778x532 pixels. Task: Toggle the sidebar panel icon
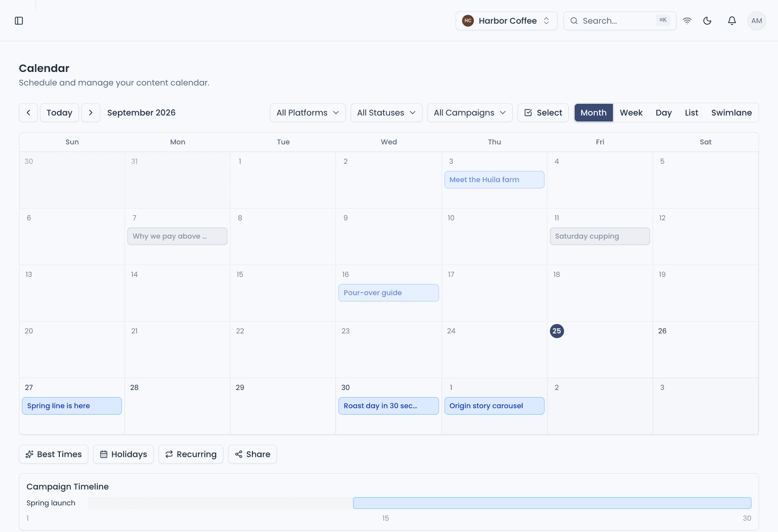(x=19, y=20)
